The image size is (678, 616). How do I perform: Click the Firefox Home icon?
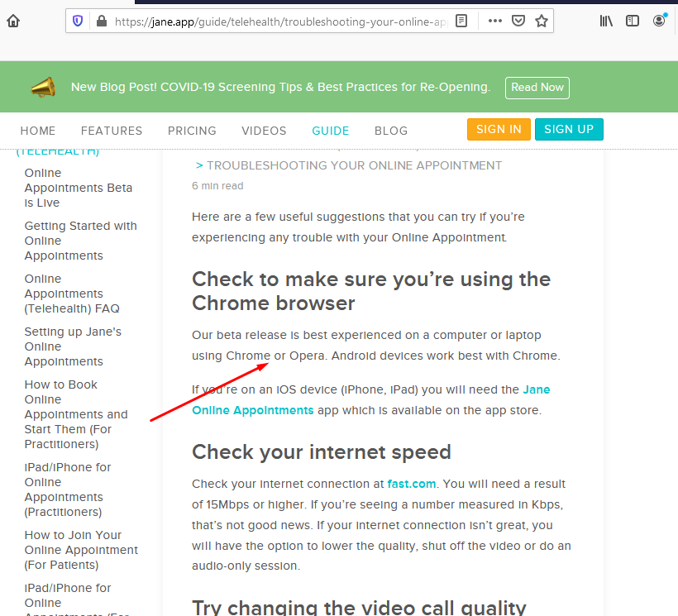13,21
